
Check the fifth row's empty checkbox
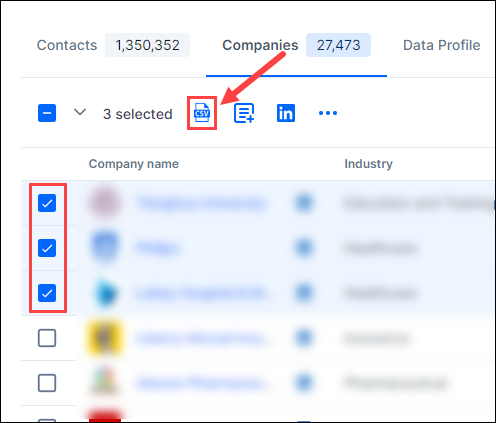coord(47,383)
